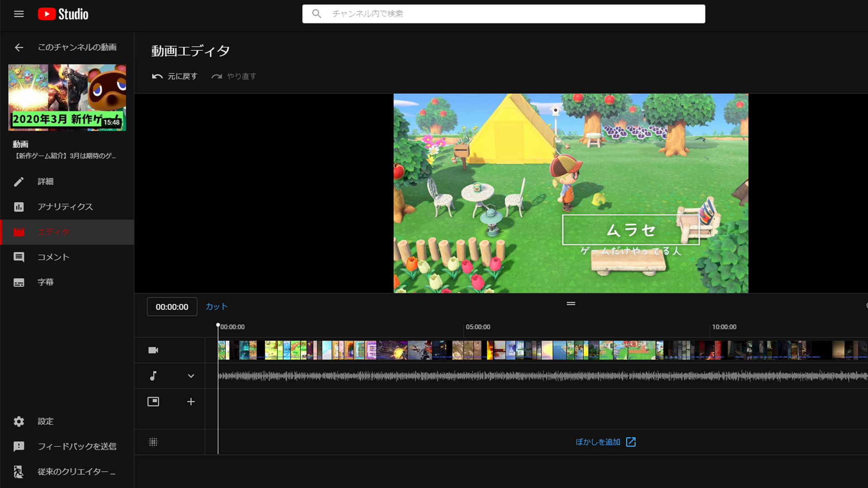Viewport: 868px width, 488px height.
Task: Click the 10:00:00 timeline ruler mark
Action: 724,327
